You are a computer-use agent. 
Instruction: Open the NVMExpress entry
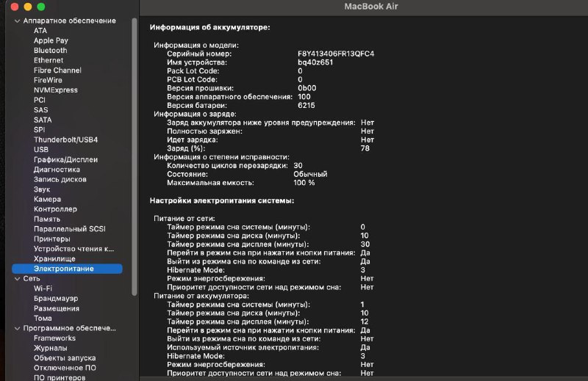pyautogui.click(x=56, y=90)
